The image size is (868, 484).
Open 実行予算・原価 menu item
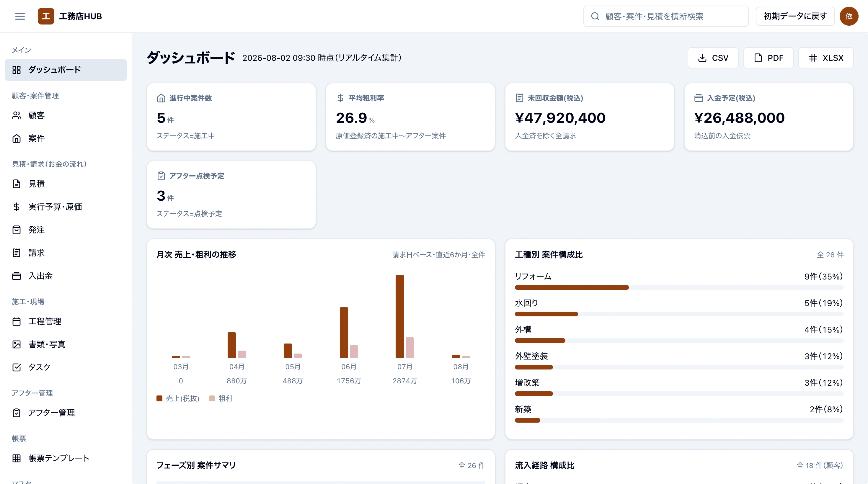[66, 207]
